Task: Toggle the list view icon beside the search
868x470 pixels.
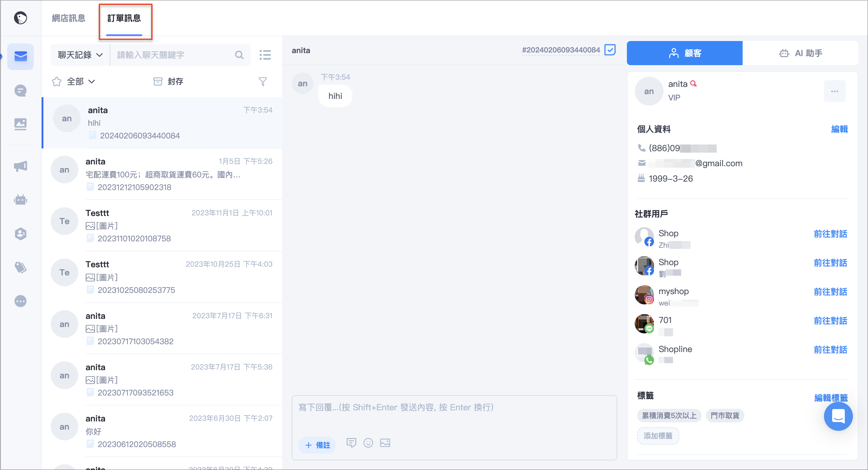Action: (265, 55)
